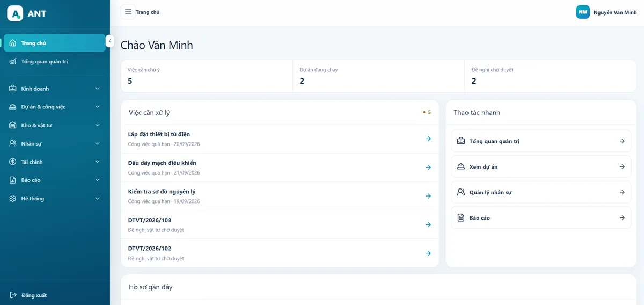Viewport: 644px width, 305px height.
Task: Click the Báo cáo document icon in quick actions
Action: 460,217
